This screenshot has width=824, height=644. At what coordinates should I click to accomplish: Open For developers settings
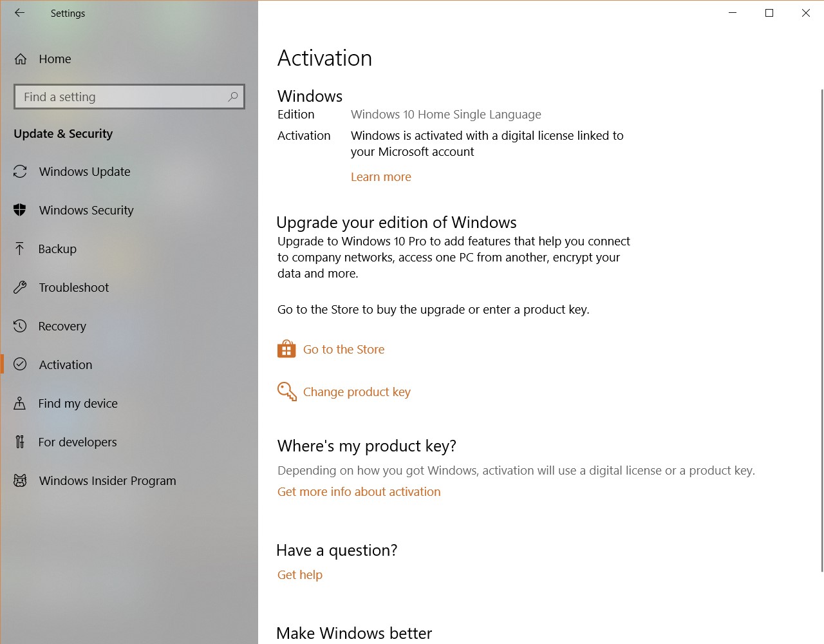[129, 442]
